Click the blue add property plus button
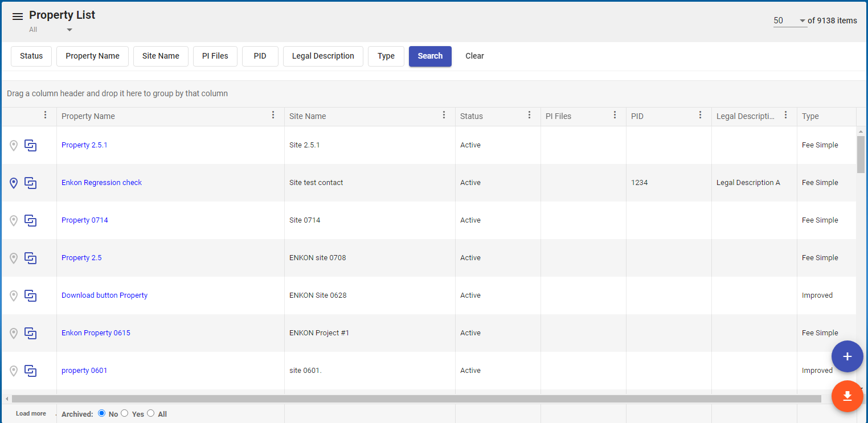Screen dimensions: 868x423 pyautogui.click(x=847, y=356)
